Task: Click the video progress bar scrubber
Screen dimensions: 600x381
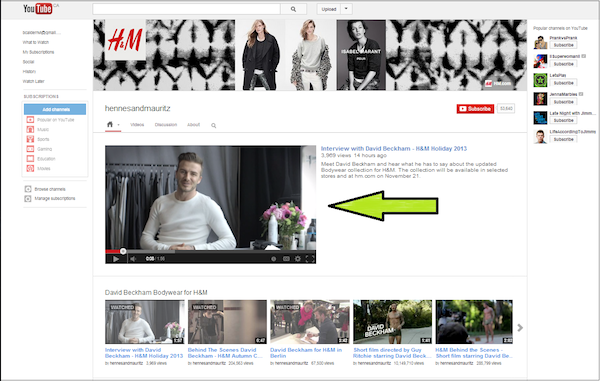Action: 123,251
